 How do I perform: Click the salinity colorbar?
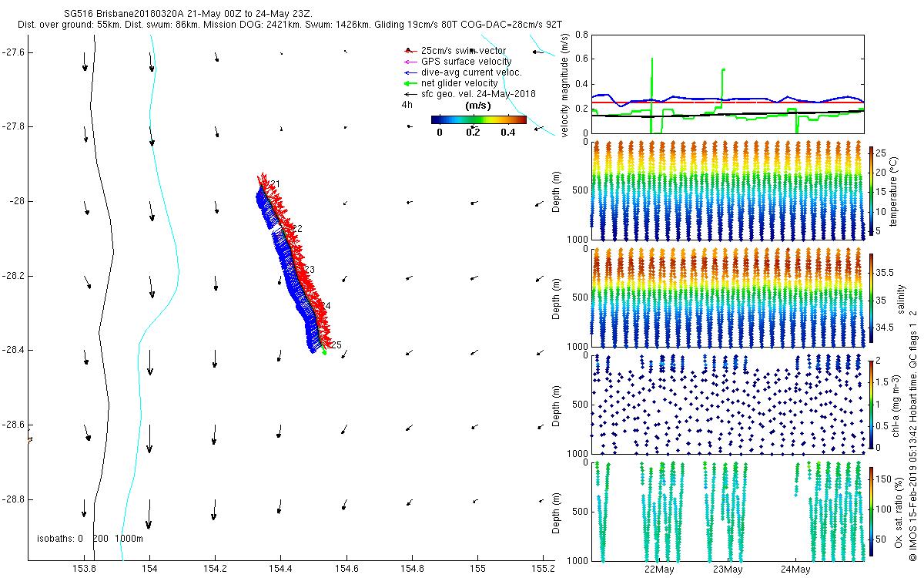coord(872,297)
